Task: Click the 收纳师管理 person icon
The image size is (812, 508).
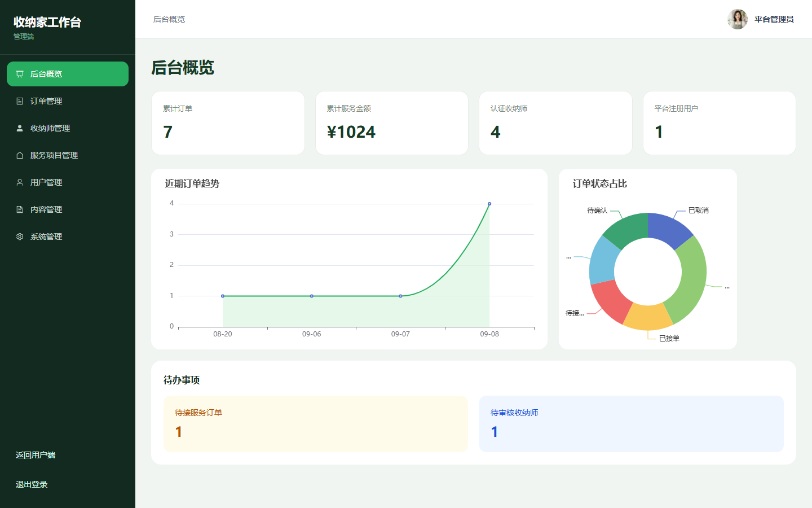Action: pyautogui.click(x=20, y=128)
